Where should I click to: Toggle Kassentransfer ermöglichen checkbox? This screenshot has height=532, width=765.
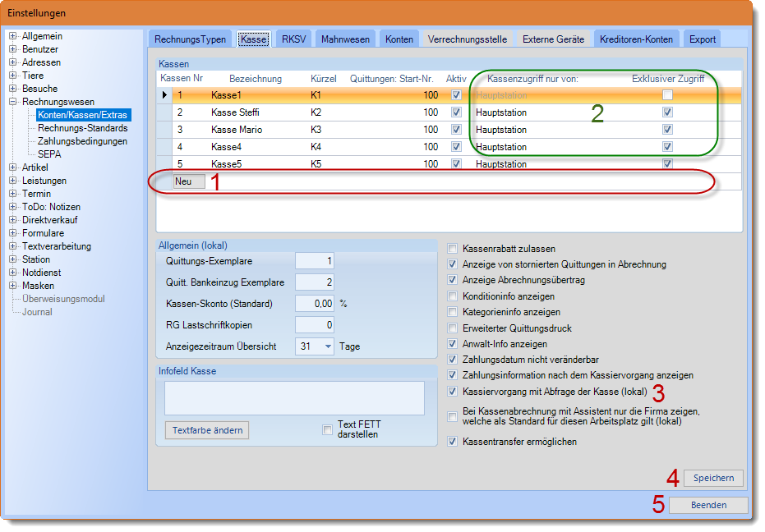point(453,442)
